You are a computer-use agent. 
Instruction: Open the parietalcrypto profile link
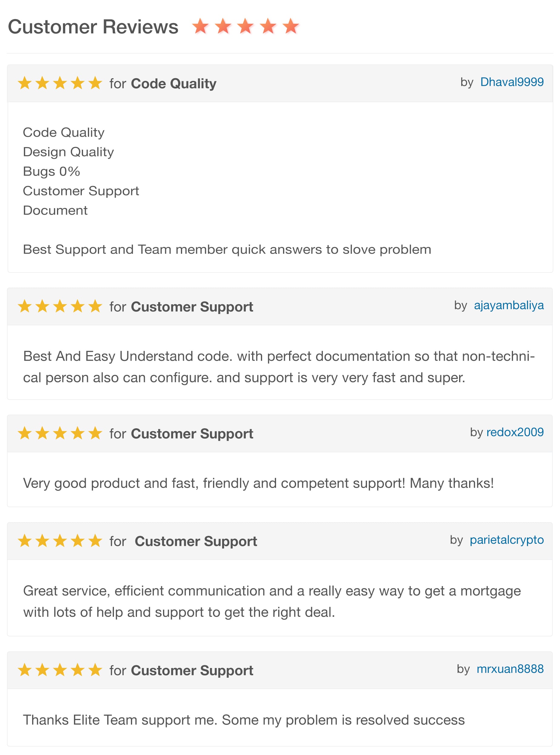[x=506, y=540]
